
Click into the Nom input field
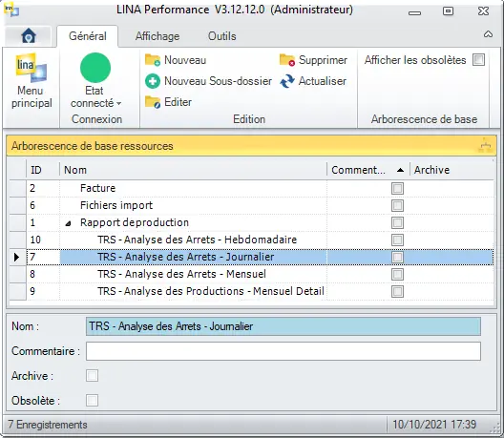pos(283,326)
